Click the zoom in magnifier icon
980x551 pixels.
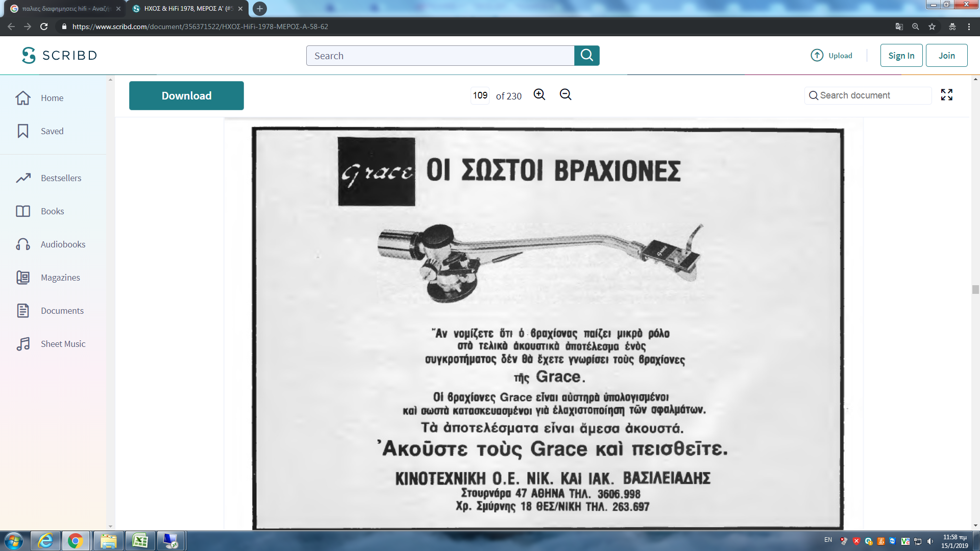(539, 95)
